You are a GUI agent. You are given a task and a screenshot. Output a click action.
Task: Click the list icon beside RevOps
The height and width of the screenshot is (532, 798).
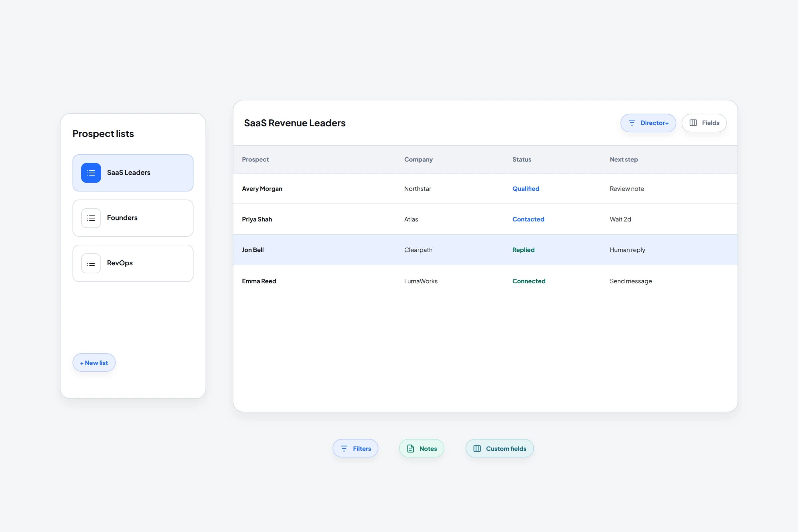pyautogui.click(x=91, y=263)
